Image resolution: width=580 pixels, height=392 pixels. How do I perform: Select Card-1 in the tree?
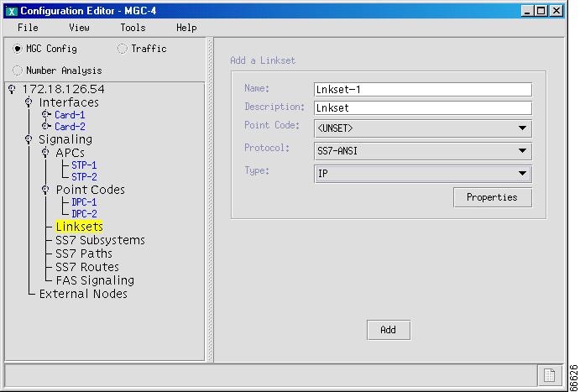(70, 115)
